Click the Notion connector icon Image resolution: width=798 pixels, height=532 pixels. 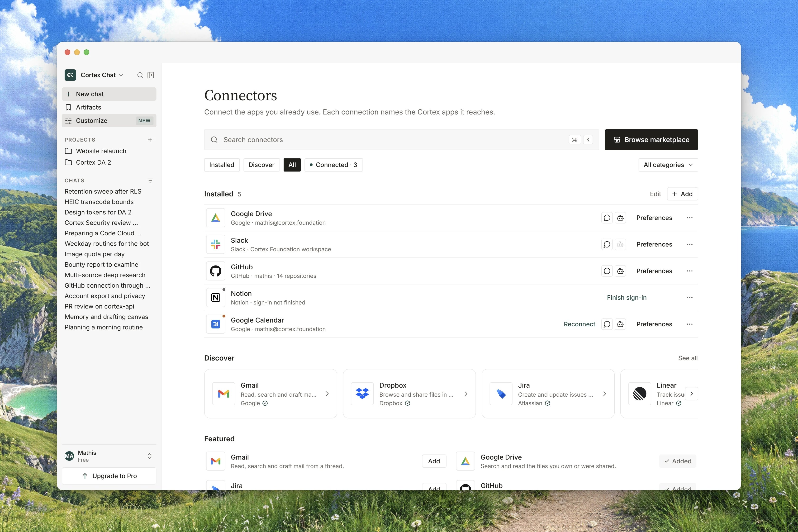point(215,298)
